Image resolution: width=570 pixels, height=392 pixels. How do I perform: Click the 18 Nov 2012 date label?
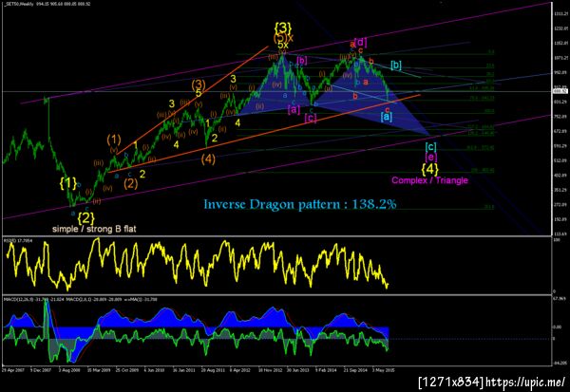pyautogui.click(x=270, y=370)
